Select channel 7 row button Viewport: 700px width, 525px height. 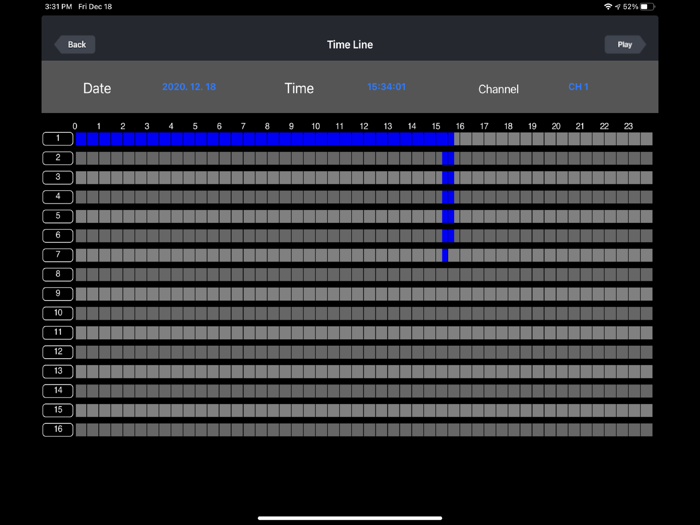[x=58, y=255]
